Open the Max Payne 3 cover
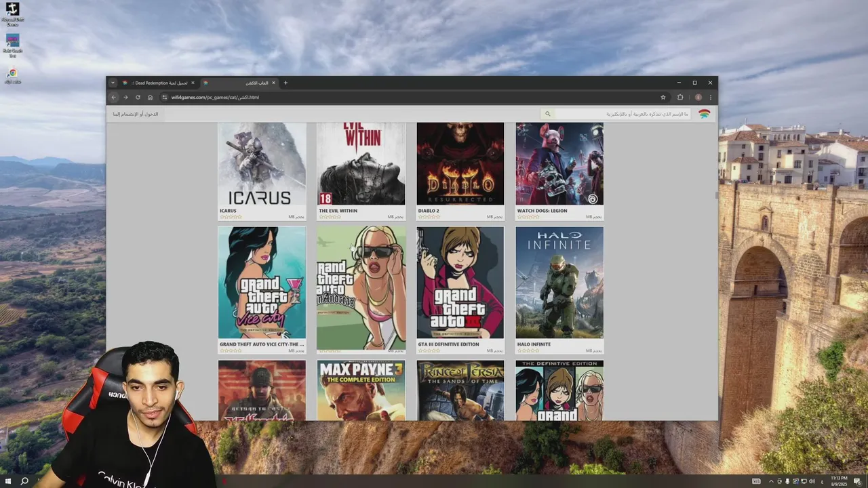This screenshot has height=488, width=868. [361, 390]
